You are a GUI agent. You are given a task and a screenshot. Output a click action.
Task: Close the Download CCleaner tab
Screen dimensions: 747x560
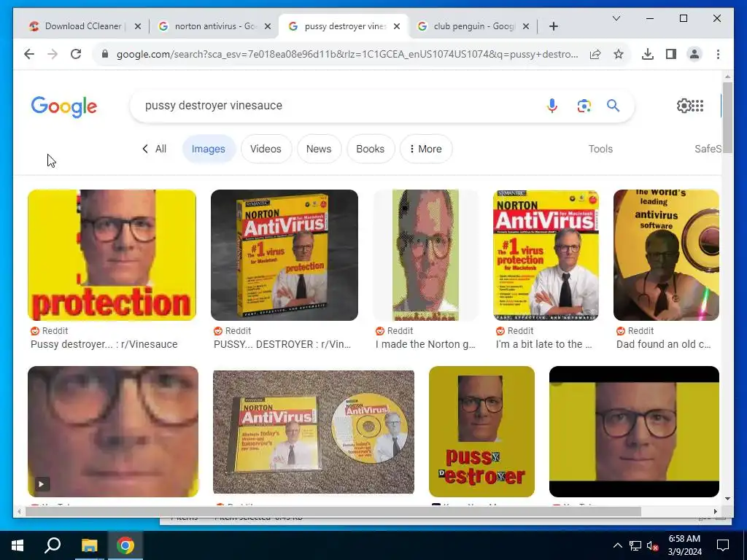click(138, 26)
